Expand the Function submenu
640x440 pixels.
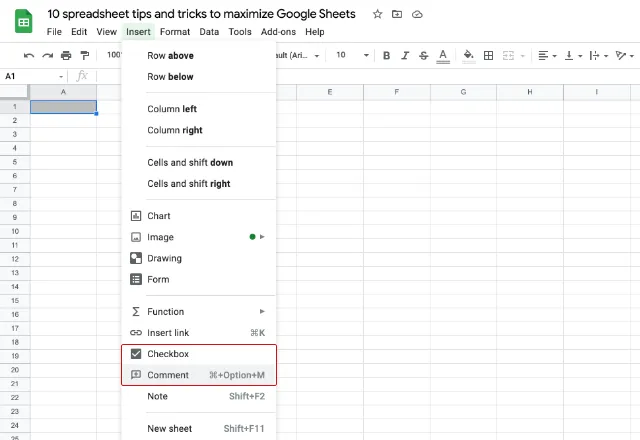[199, 312]
